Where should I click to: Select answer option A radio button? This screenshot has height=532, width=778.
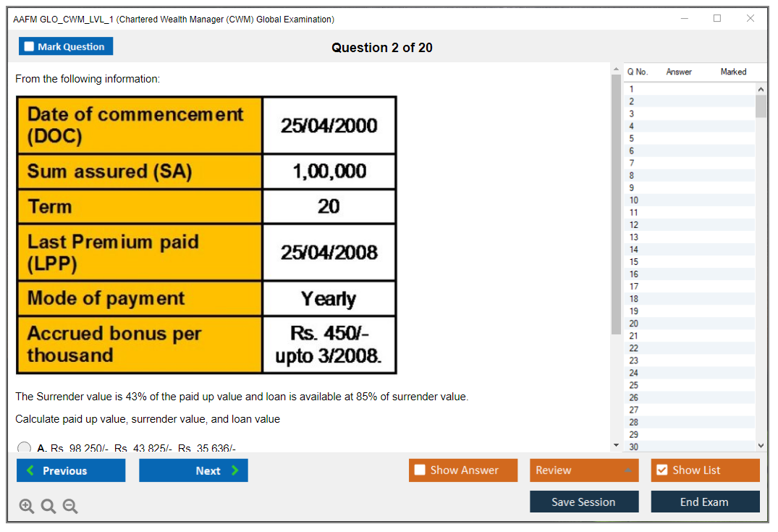[x=25, y=448]
